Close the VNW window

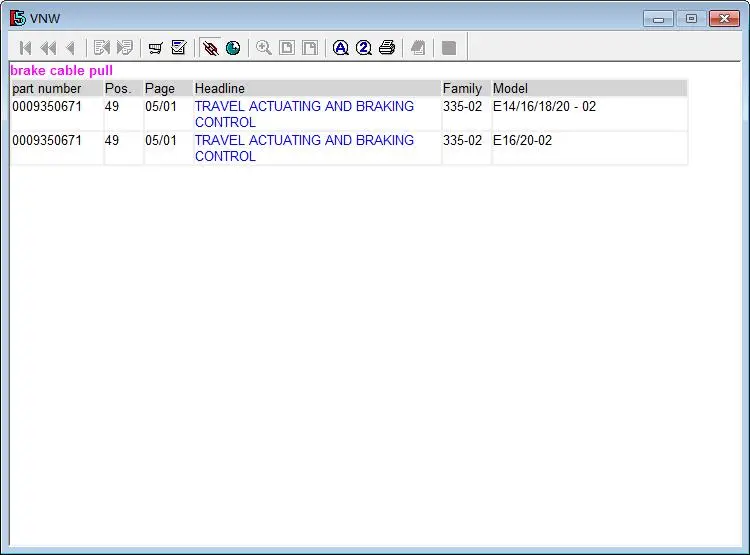point(724,19)
